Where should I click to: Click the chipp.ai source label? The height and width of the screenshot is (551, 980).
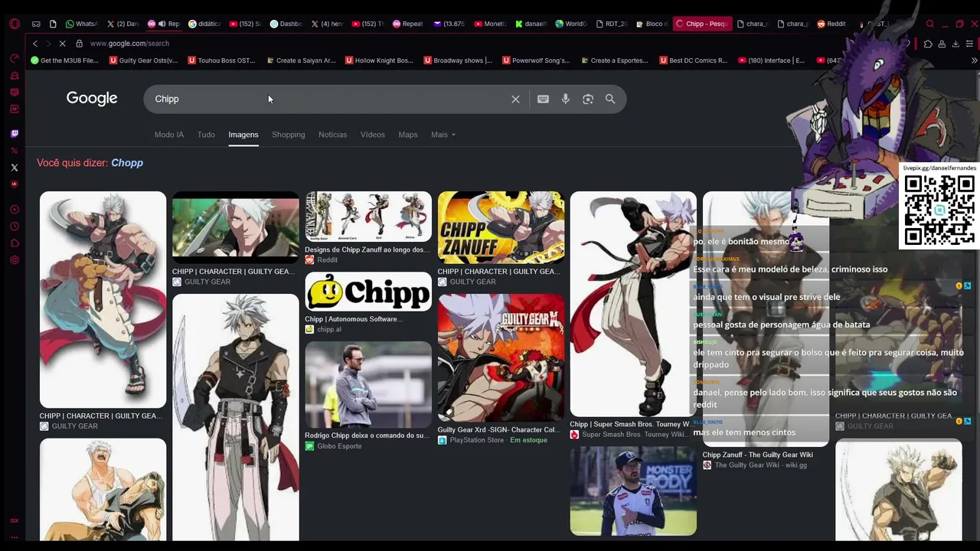[329, 329]
